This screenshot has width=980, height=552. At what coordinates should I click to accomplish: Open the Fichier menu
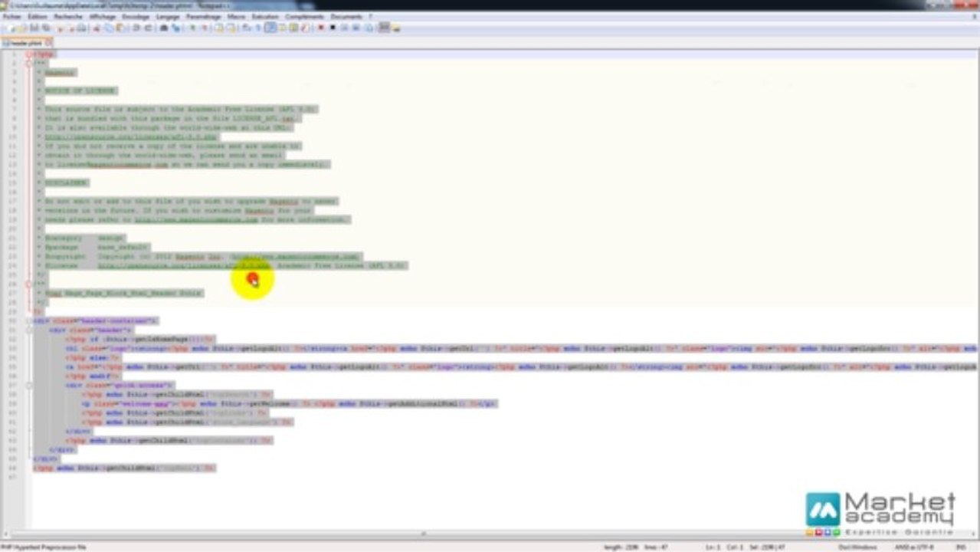coord(11,16)
